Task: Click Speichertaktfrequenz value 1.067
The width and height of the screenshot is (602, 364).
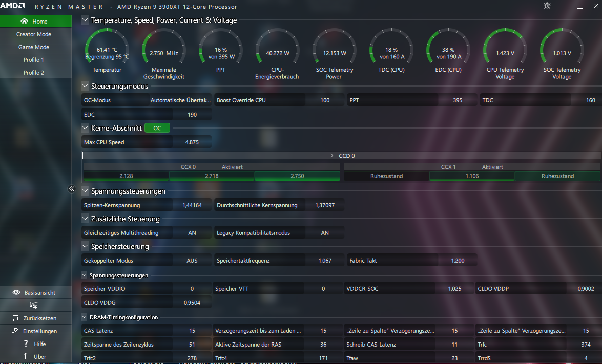Action: tap(325, 261)
